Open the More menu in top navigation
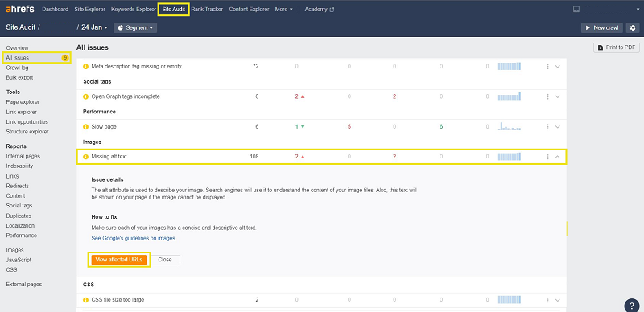644x312 pixels. tap(284, 10)
